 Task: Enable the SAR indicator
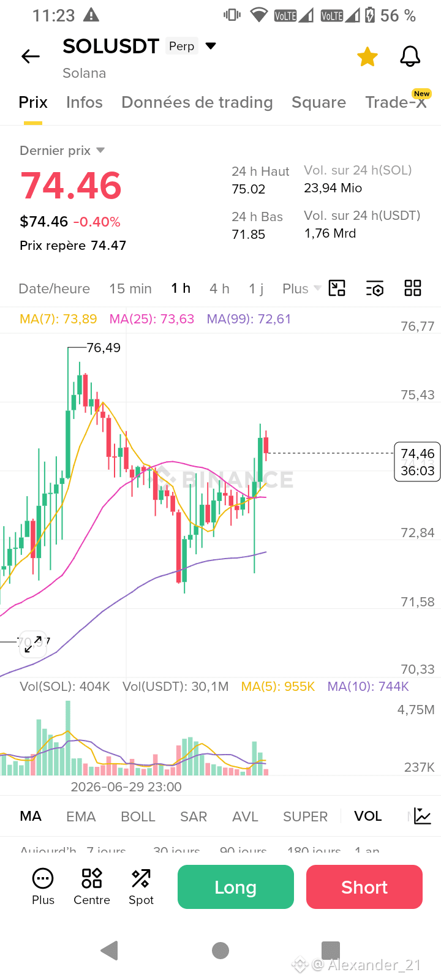[x=194, y=816]
